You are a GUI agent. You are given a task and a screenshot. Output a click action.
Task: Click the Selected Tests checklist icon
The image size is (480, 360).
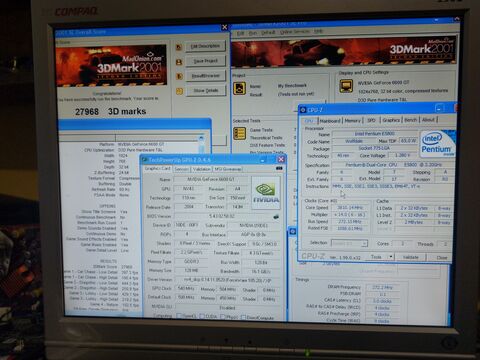pyautogui.click(x=239, y=133)
